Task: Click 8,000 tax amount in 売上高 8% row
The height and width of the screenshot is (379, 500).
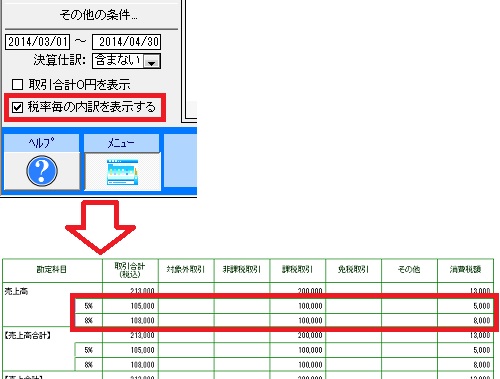Action: 482,321
